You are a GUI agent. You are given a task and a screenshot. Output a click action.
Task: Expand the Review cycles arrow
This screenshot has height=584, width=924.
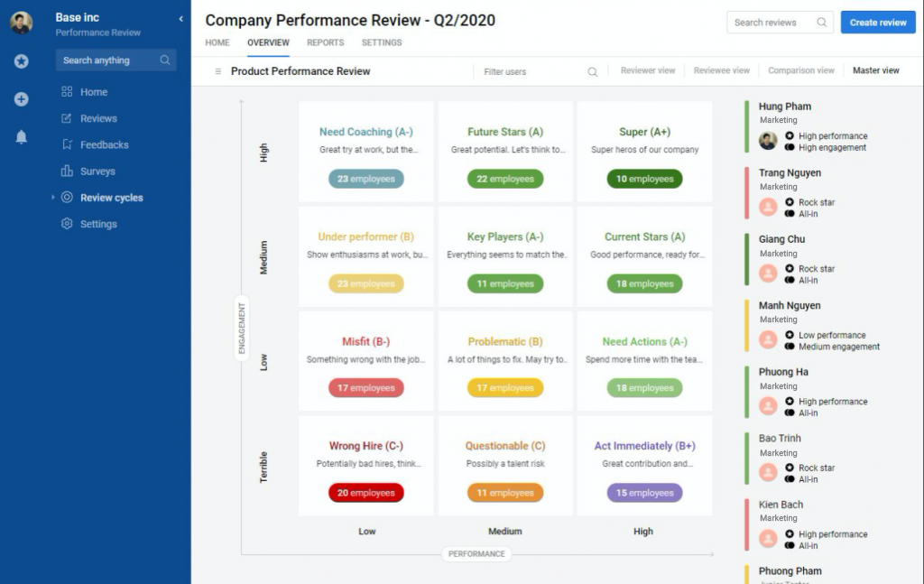52,198
